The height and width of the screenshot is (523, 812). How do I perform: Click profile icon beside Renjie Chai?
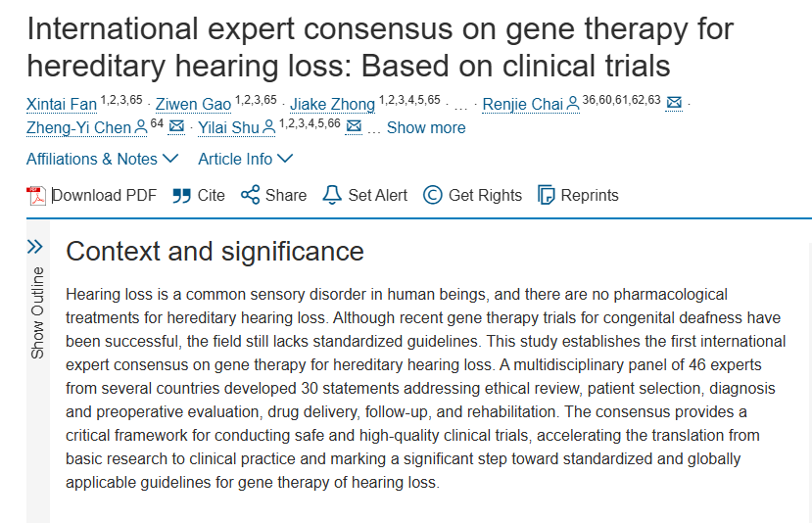pyautogui.click(x=572, y=104)
